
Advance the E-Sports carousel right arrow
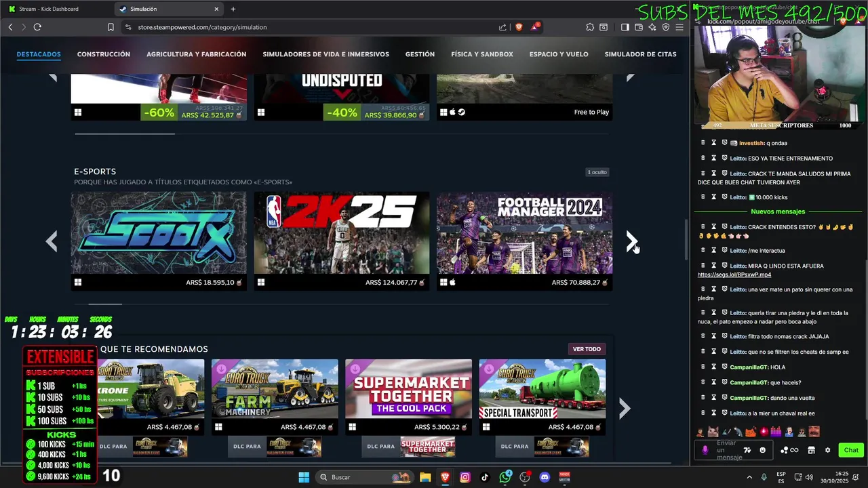tap(631, 241)
